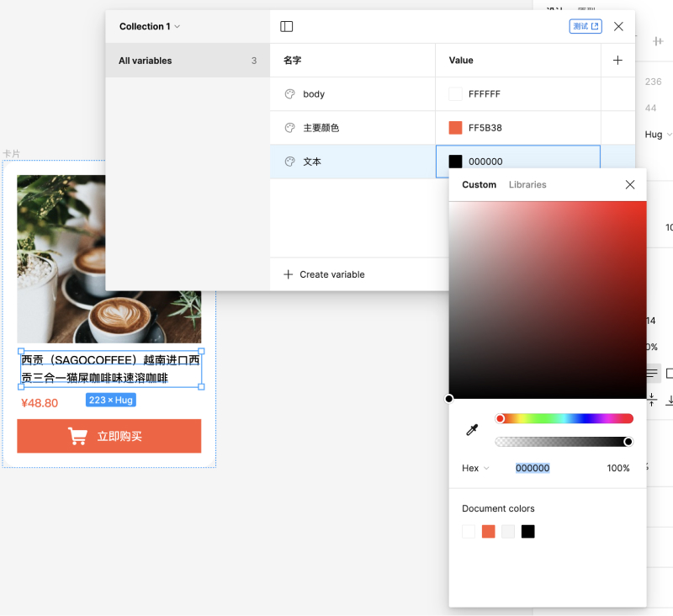Image resolution: width=673 pixels, height=616 pixels.
Task: Click the FF5B38 color swatch of 主要颜色
Action: pyautogui.click(x=455, y=128)
